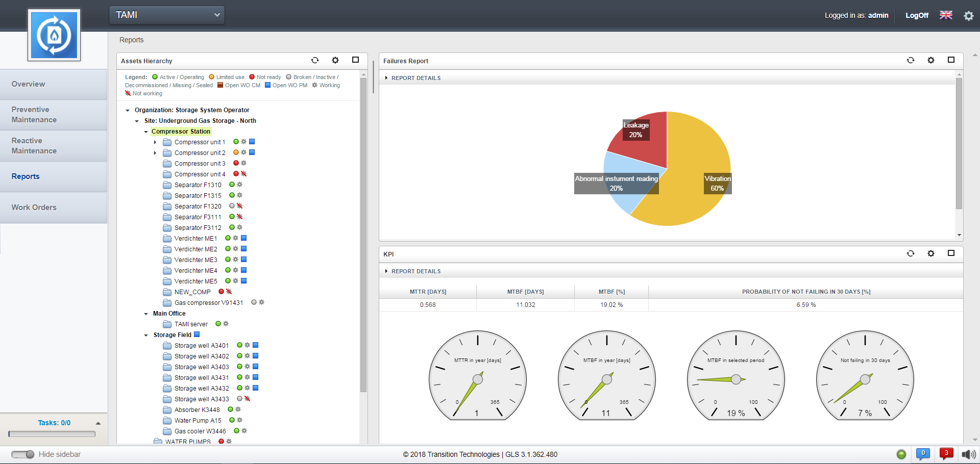This screenshot has width=980, height=464.
Task: Expand Compressor unit 1 tree node
Action: point(155,142)
